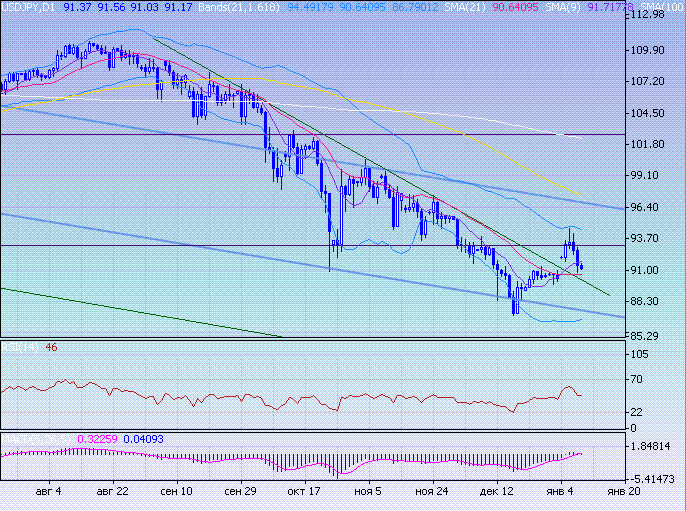The height and width of the screenshot is (511, 686).
Task: Click the 96.40 price axis level
Action: point(651,208)
